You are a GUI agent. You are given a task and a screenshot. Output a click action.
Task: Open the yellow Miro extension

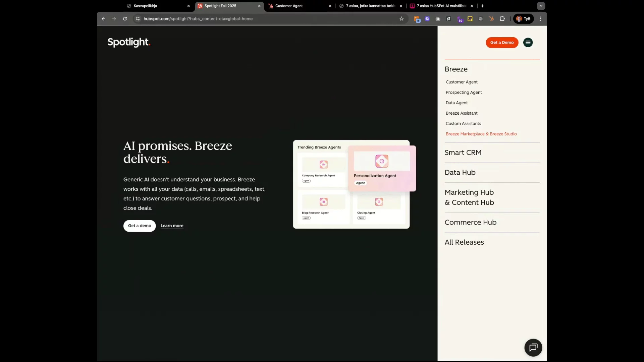[x=470, y=19]
